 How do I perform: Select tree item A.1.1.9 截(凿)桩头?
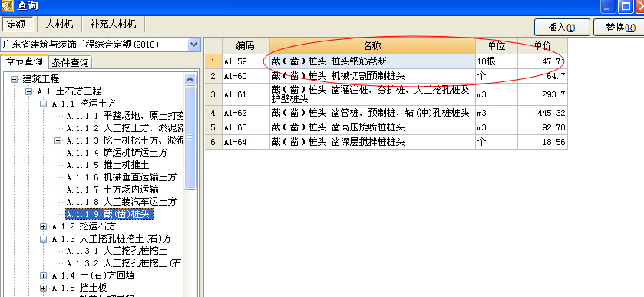pyautogui.click(x=109, y=214)
